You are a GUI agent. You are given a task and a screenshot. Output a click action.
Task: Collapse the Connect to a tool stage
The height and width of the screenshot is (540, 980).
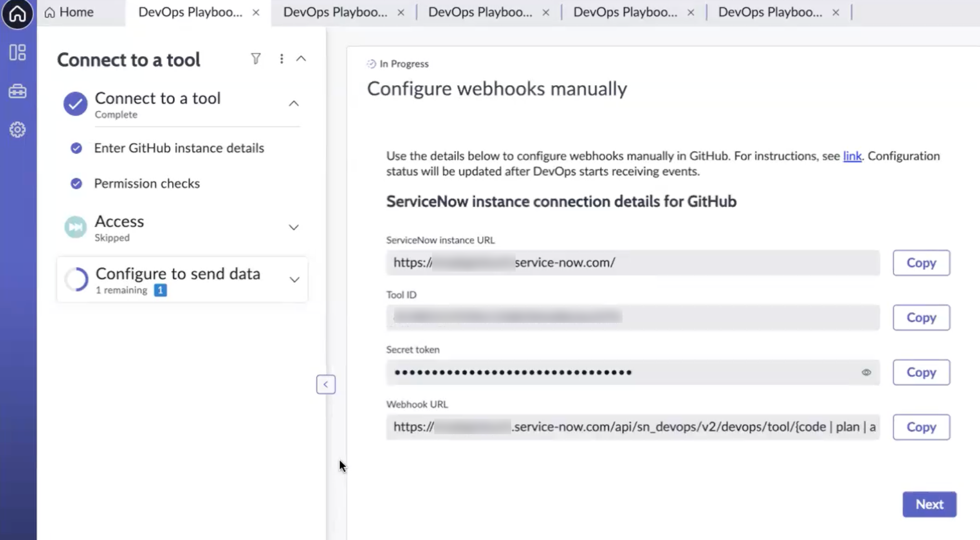coord(293,104)
